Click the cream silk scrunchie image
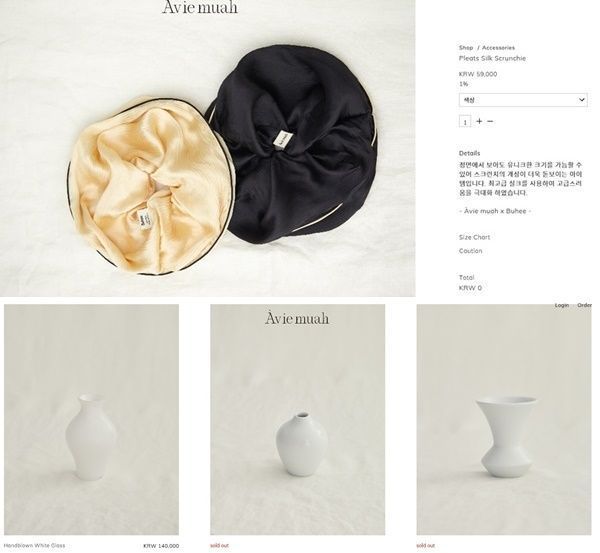 150,186
